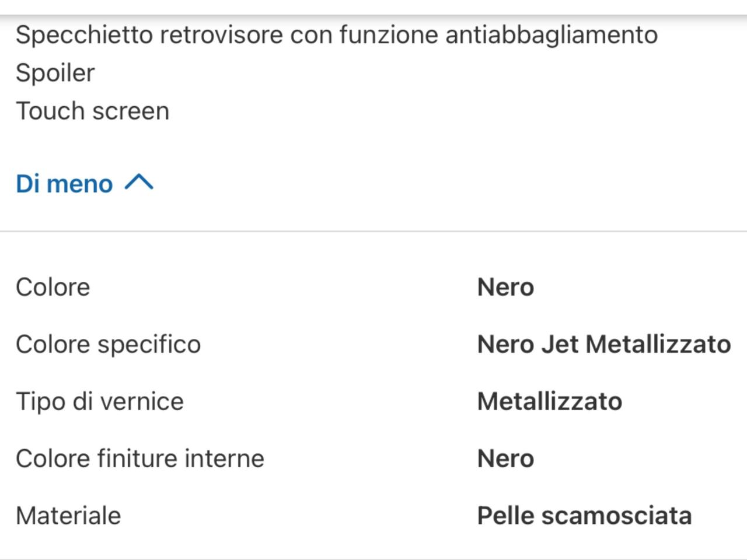Select the Pelle scamosciata material value
The width and height of the screenshot is (747, 560).
pos(585,516)
